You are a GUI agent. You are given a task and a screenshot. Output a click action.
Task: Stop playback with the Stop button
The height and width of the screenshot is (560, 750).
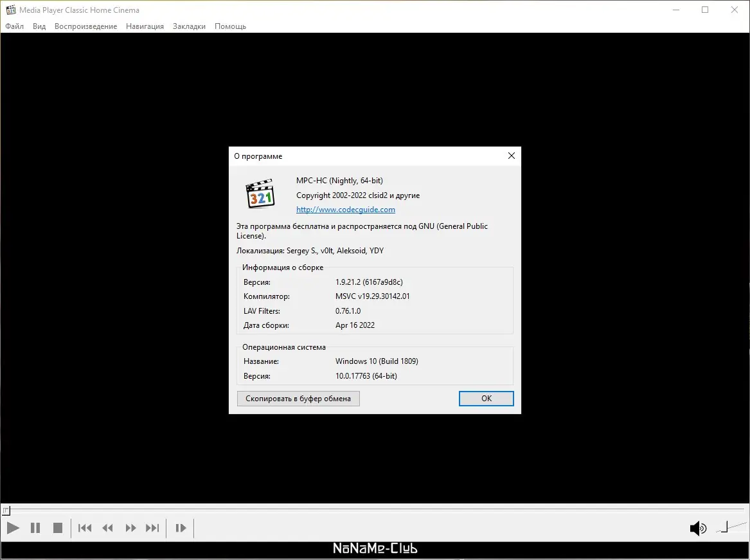pos(58,528)
